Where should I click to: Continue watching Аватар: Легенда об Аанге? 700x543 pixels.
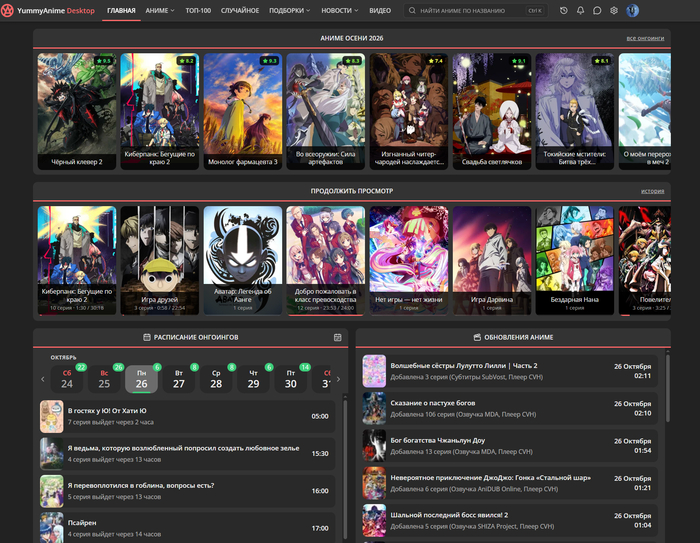point(242,260)
